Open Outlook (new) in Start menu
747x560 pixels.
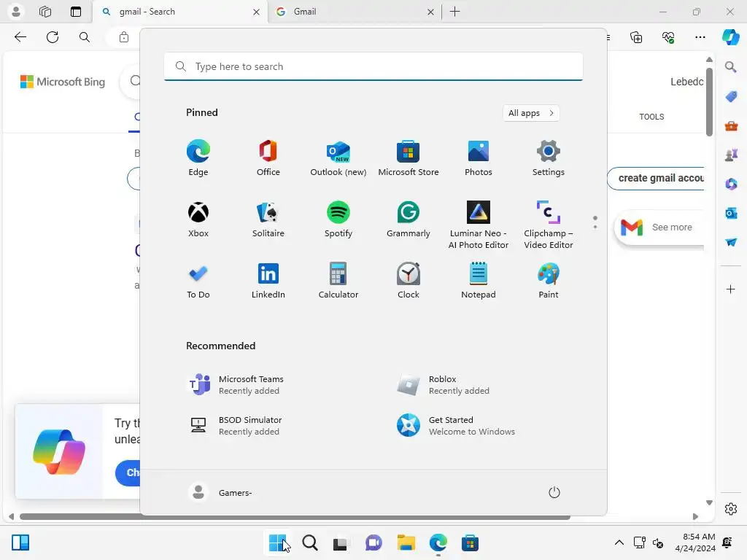tap(338, 158)
